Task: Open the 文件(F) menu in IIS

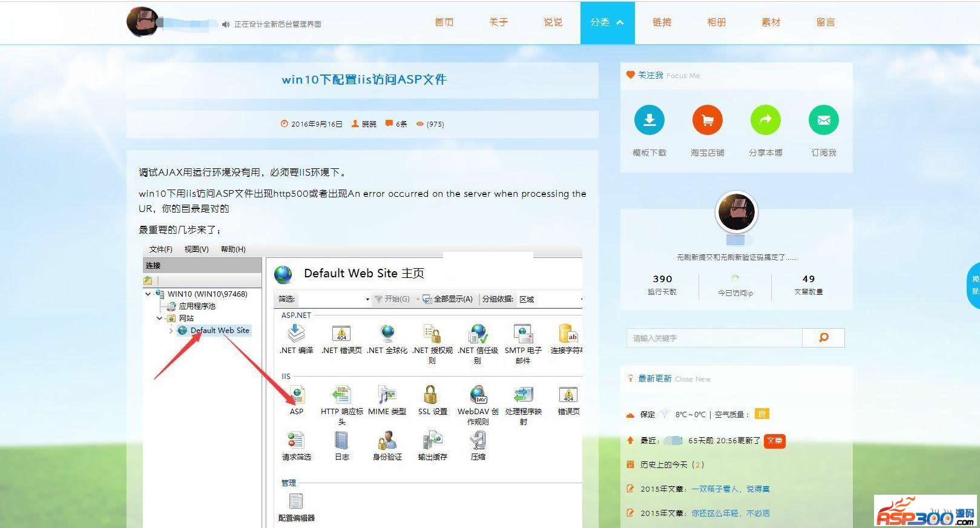Action: tap(161, 249)
